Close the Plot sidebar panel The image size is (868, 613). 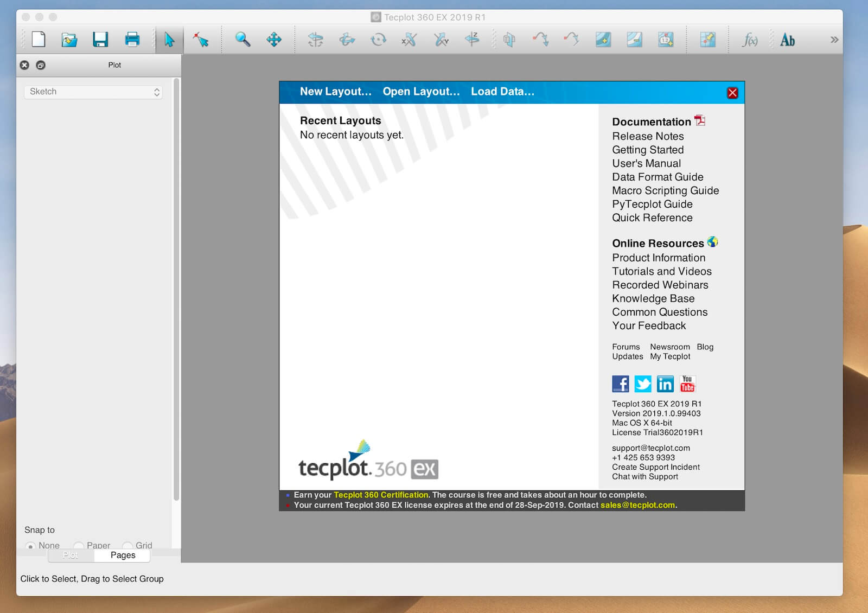[x=24, y=65]
